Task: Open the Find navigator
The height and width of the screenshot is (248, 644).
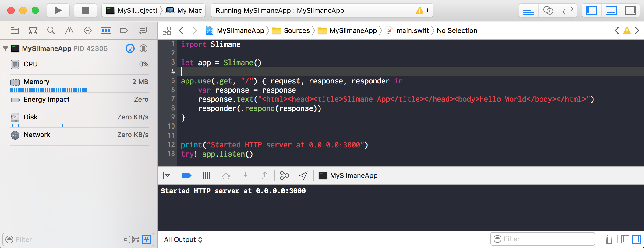Action: 51,30
